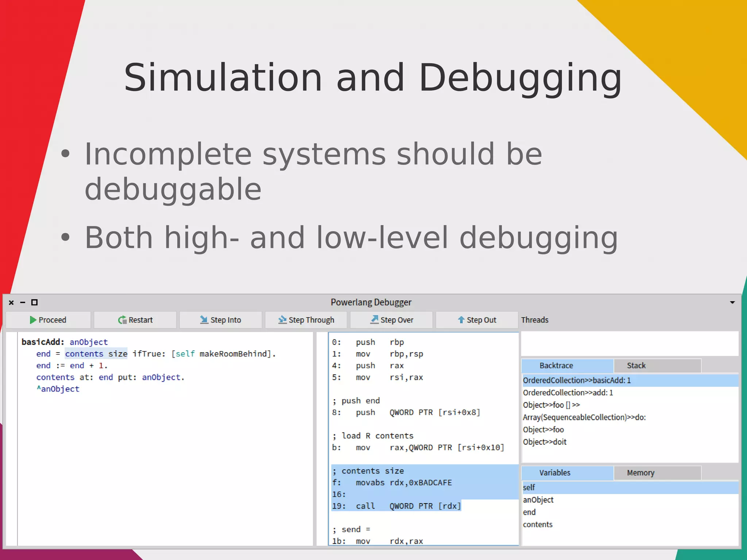This screenshot has height=560, width=747.
Task: Select Array(SequenceableCollection)>>do: frame
Action: pos(630,417)
